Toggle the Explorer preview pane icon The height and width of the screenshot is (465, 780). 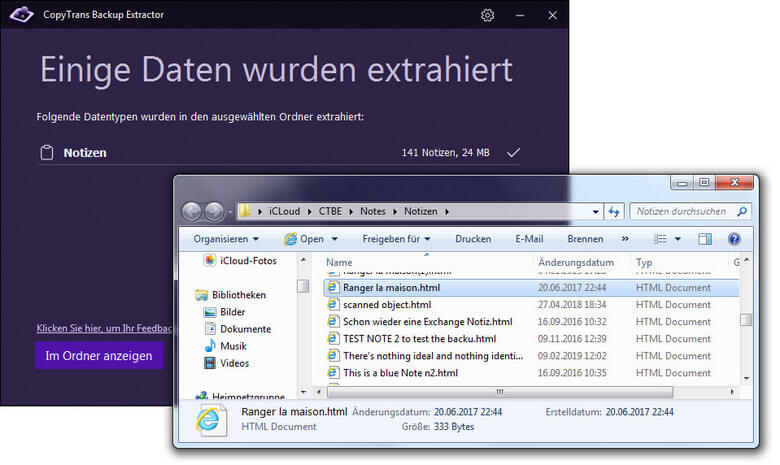coord(705,239)
